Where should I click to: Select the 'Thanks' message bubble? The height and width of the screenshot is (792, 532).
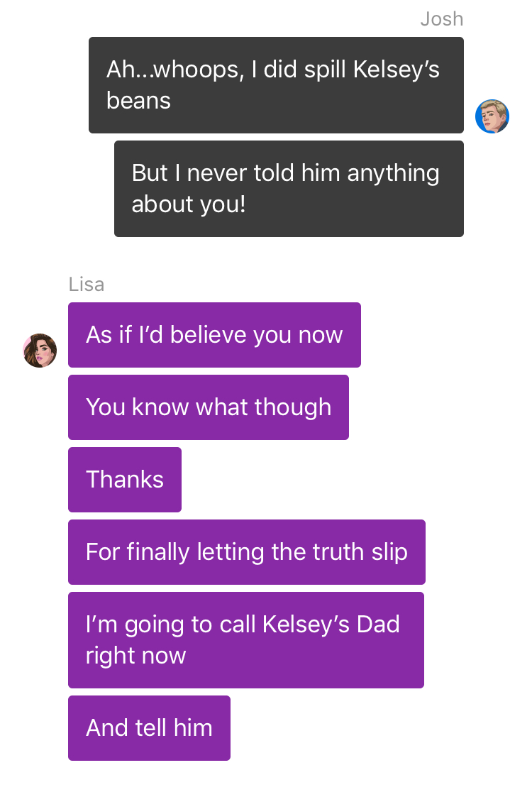(x=125, y=479)
